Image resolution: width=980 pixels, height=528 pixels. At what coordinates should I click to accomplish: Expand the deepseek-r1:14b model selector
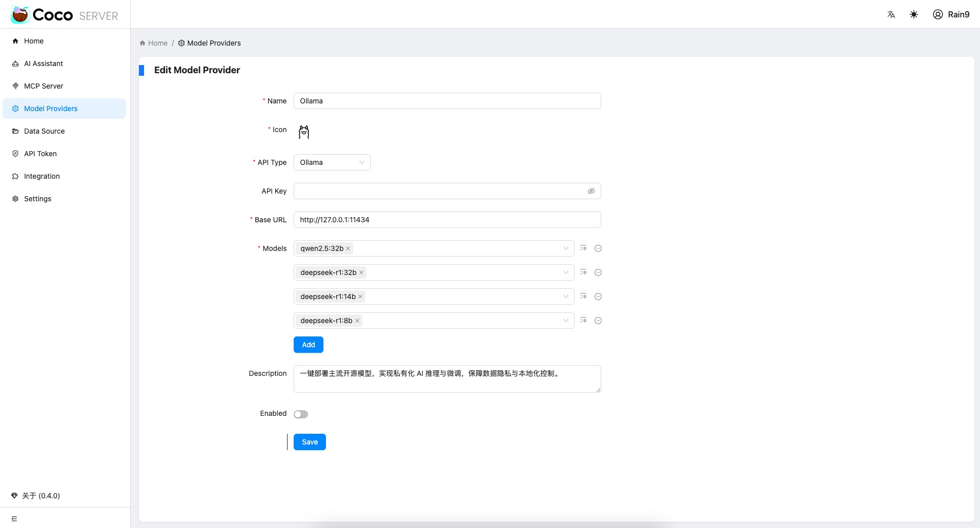pyautogui.click(x=566, y=297)
